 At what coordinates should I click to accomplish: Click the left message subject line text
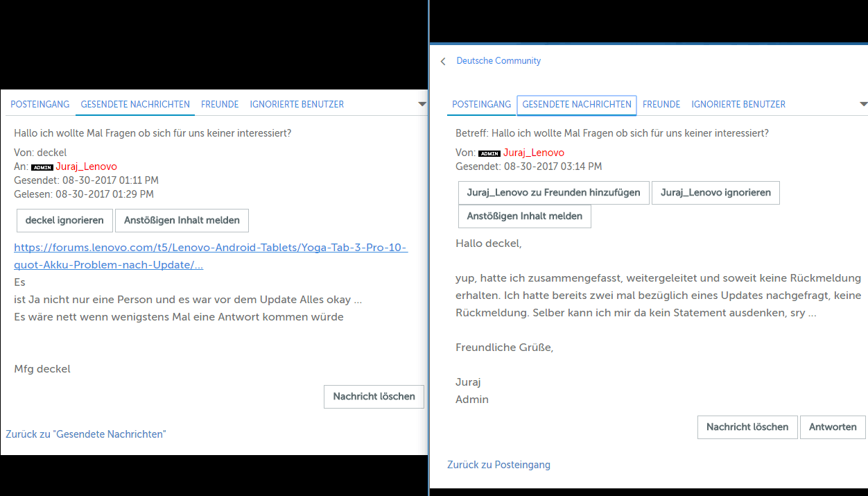(x=153, y=133)
